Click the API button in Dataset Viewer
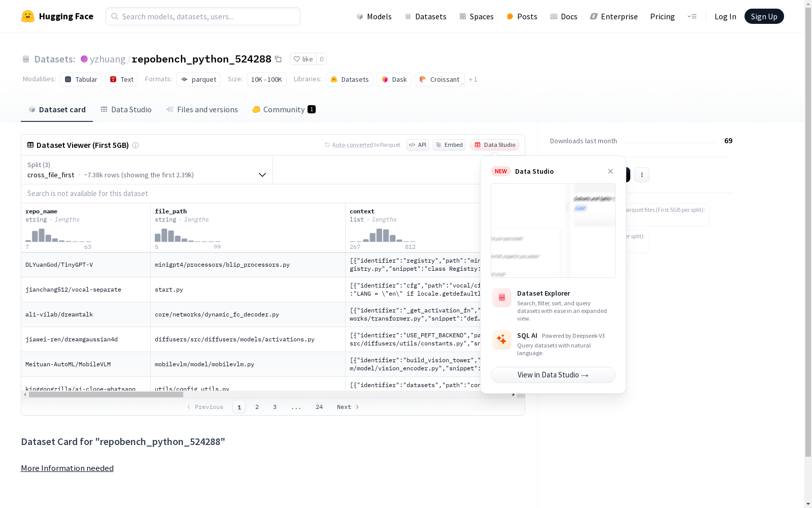Image resolution: width=812 pixels, height=508 pixels. tap(418, 145)
